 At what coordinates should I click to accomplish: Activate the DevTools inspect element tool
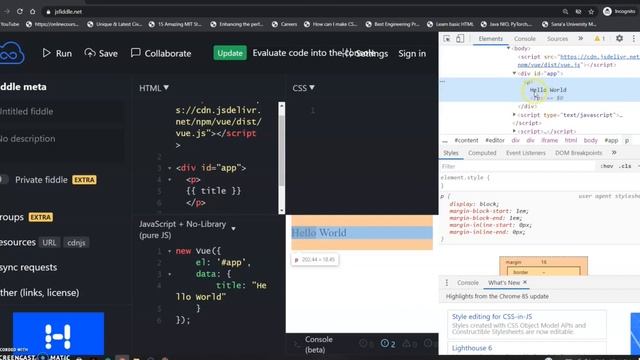click(x=447, y=38)
